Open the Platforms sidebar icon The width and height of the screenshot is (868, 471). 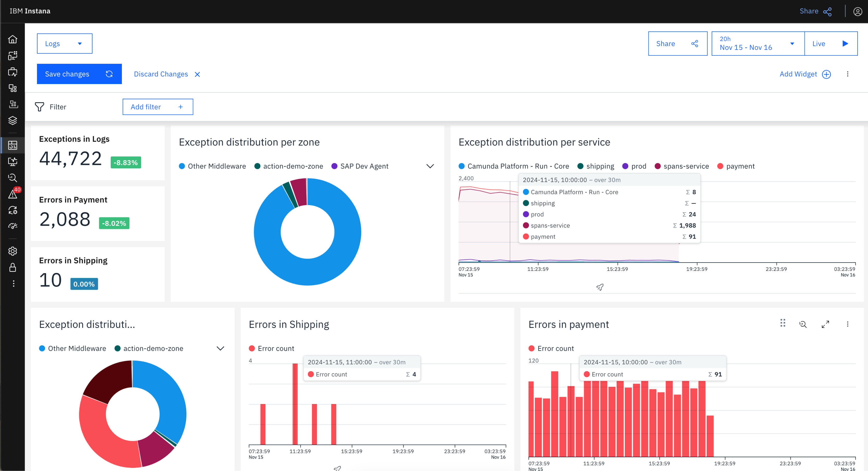pos(13,88)
